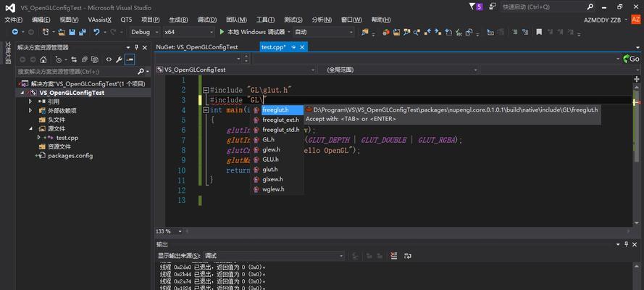Select GLU.h from the autocomplete list
The height and width of the screenshot is (290, 644).
[x=270, y=159]
